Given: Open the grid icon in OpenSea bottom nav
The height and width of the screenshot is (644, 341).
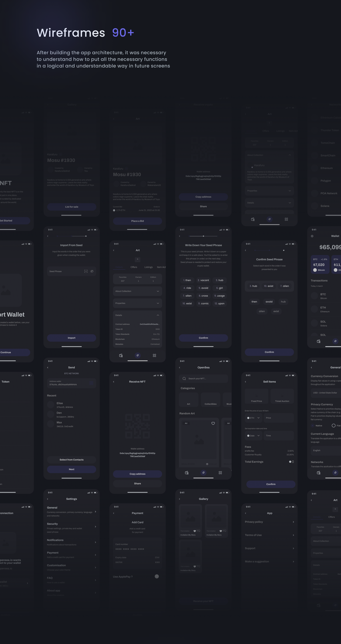Looking at the screenshot, I should (x=220, y=473).
